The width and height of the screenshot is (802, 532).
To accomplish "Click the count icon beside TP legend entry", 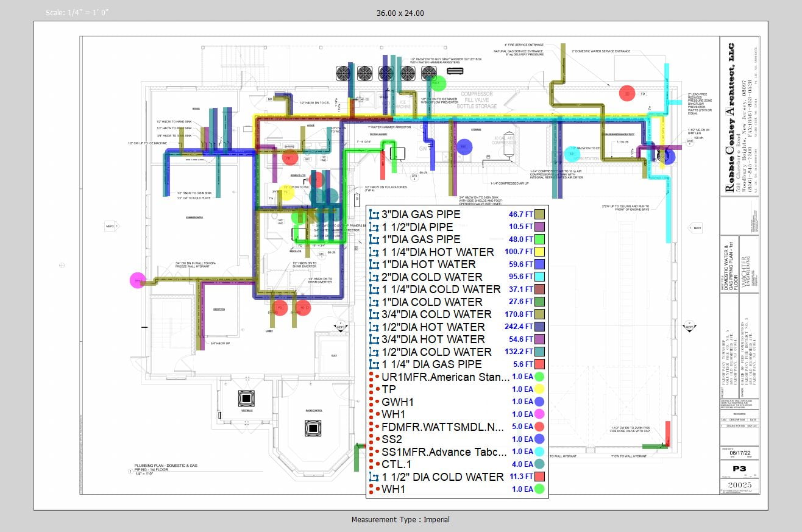I will (373, 389).
